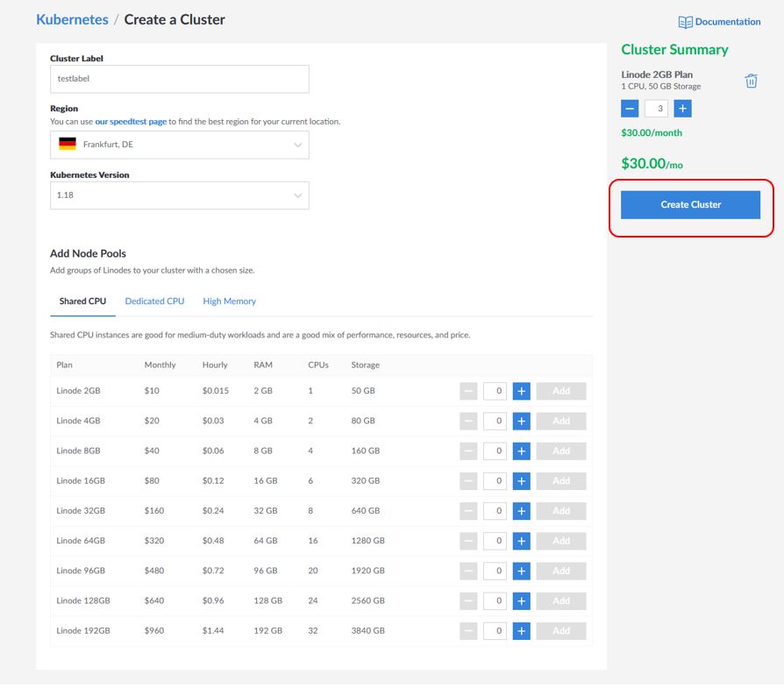The width and height of the screenshot is (784, 689).
Task: Open the speedtest page link
Action: [131, 122]
